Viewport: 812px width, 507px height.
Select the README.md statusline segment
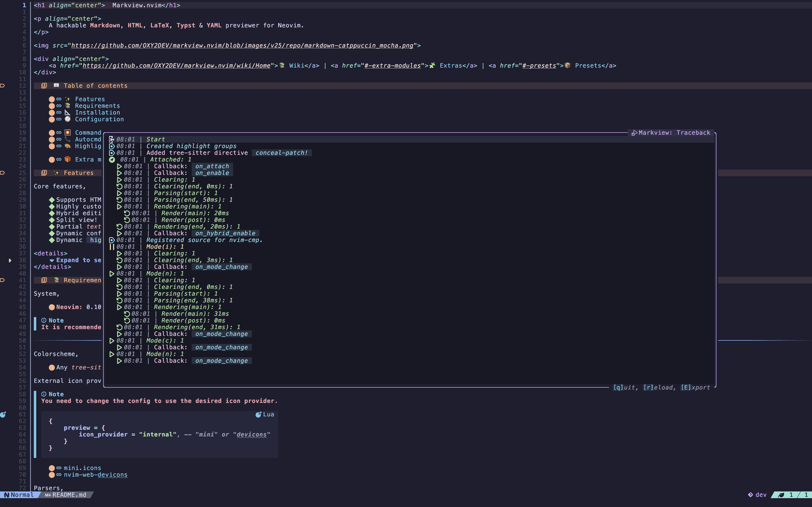point(69,495)
